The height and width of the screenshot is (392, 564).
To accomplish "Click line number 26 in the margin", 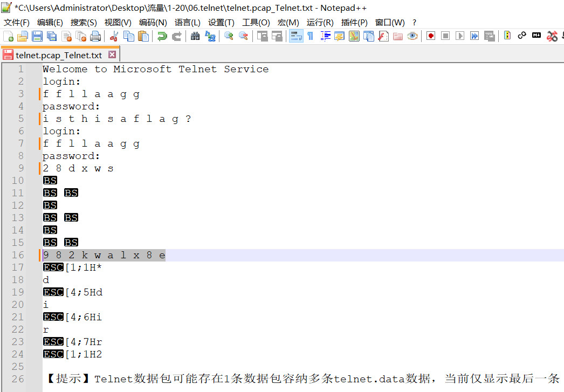I will pos(18,379).
